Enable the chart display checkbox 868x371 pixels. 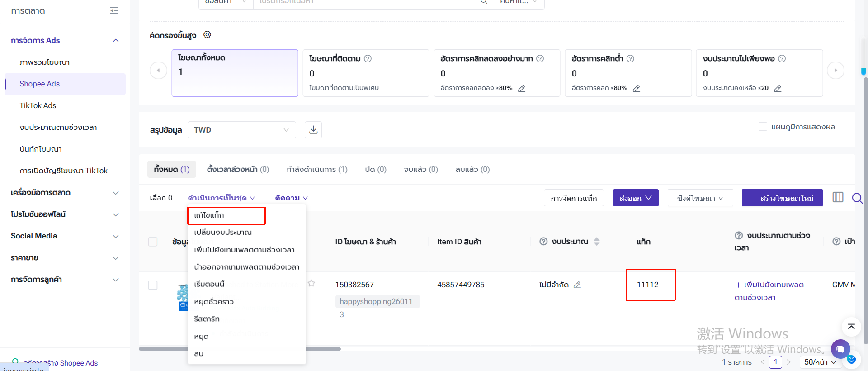click(x=763, y=127)
